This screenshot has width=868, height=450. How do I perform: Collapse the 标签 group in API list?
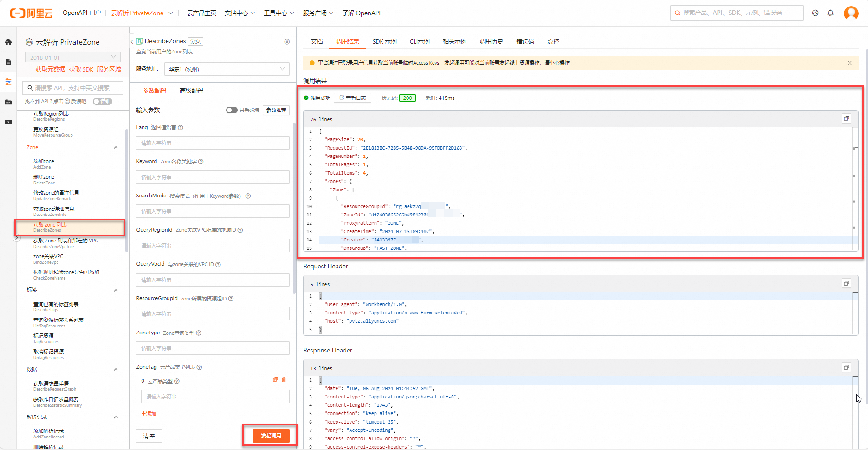[x=116, y=290]
